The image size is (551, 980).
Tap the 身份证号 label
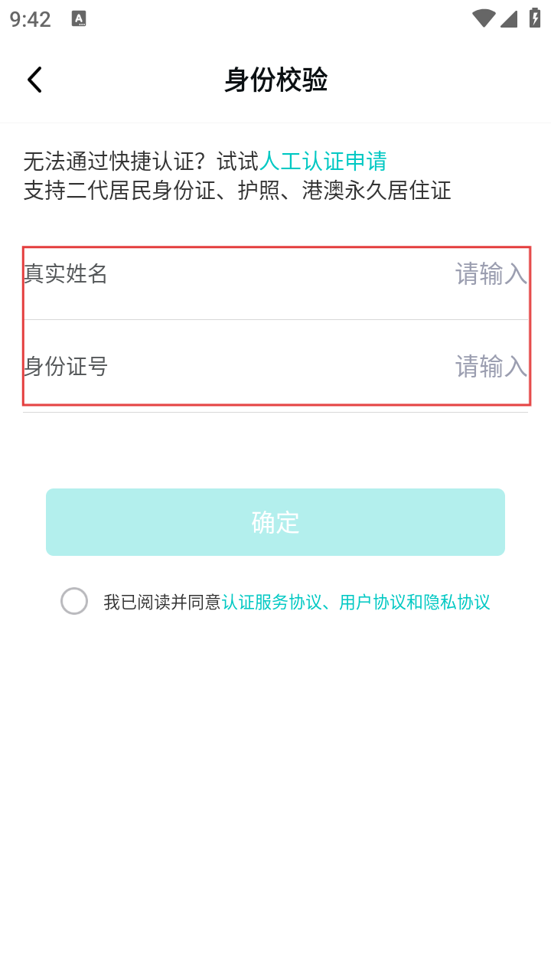click(x=66, y=367)
